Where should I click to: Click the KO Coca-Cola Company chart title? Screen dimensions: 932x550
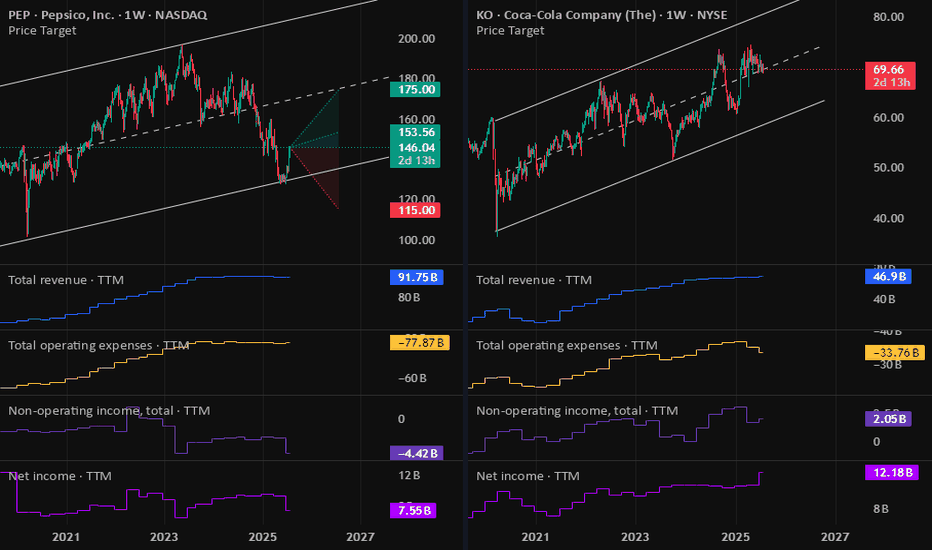tap(602, 15)
